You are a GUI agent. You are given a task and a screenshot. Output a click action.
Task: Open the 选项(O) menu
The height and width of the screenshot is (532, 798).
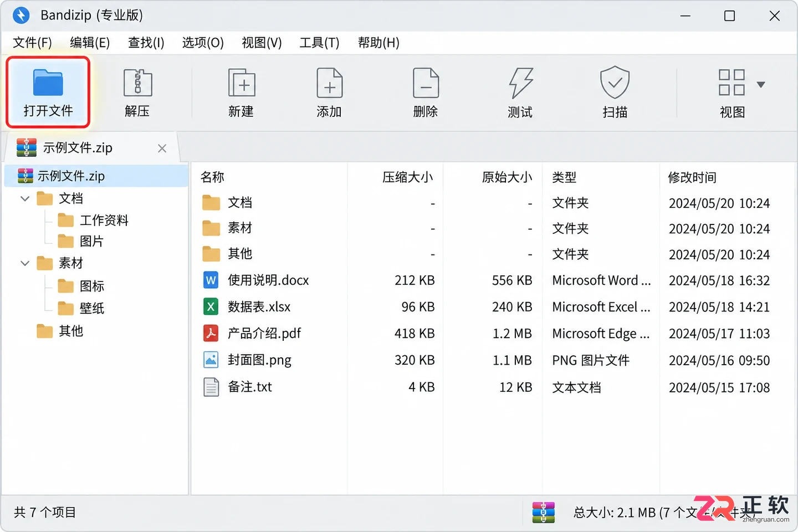point(203,43)
